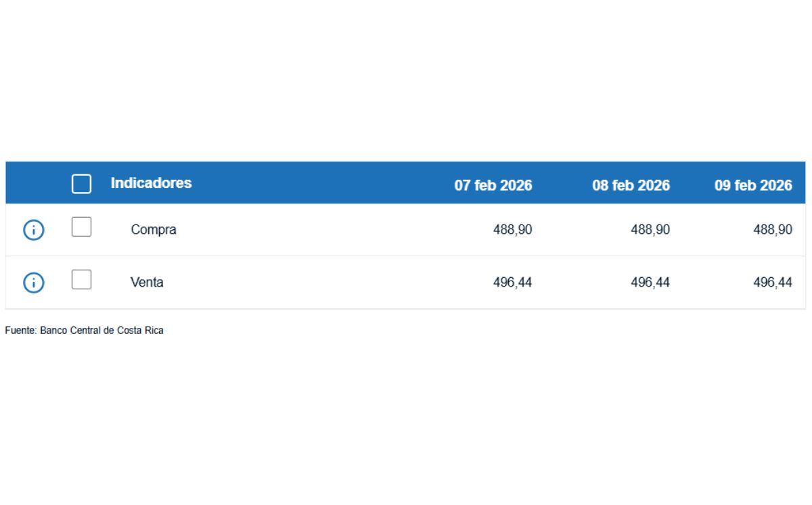Screen dimensions: 812x505
Task: Click the Indicadores column header
Action: (x=151, y=183)
